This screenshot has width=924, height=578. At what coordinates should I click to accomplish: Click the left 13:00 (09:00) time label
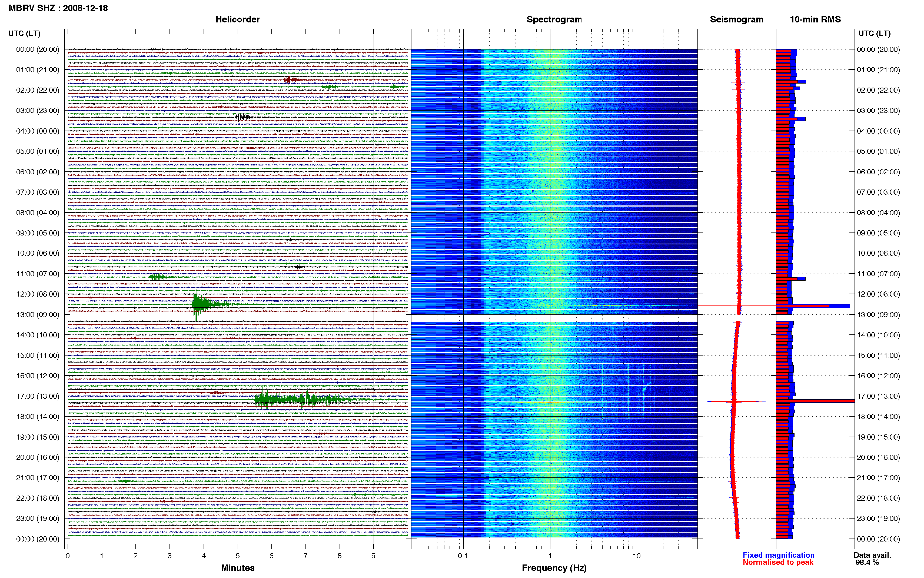coord(38,315)
